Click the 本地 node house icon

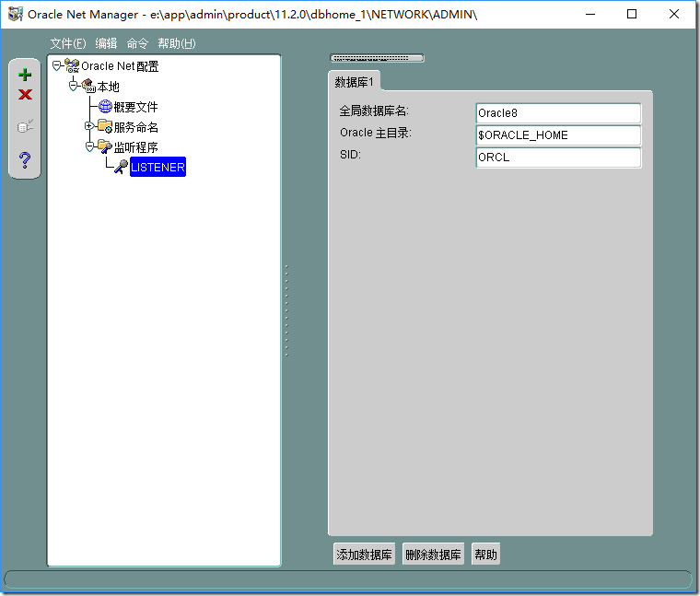(x=88, y=87)
